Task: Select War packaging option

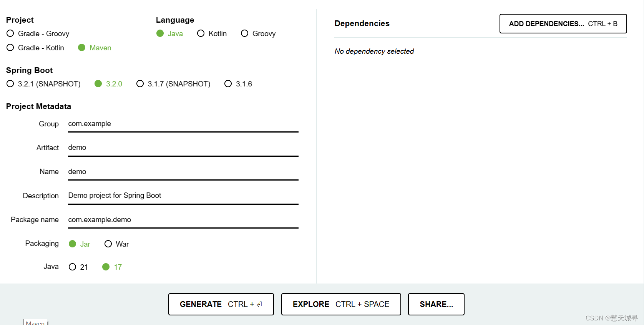Action: tap(116, 244)
